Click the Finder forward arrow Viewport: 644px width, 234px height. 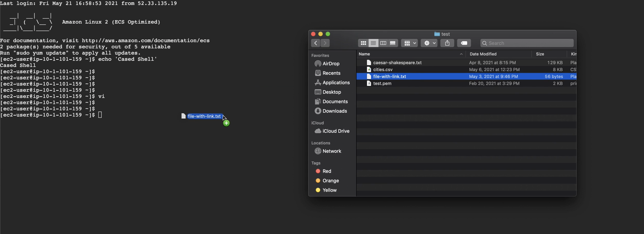[325, 43]
